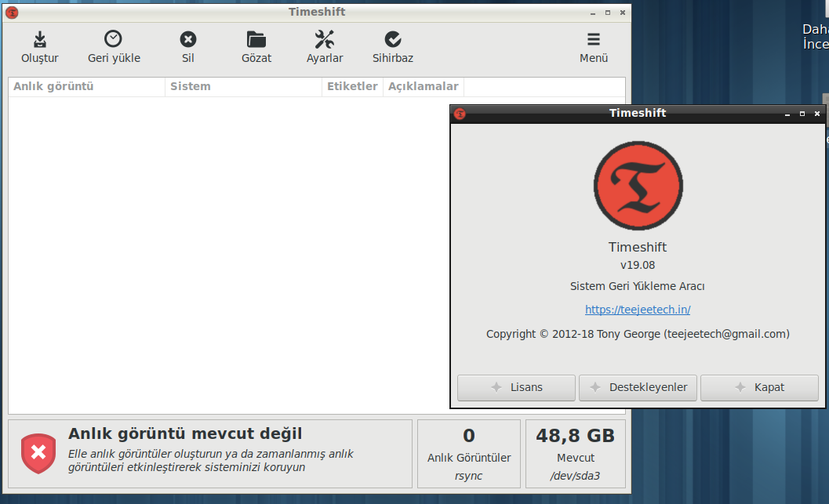Click the '48,8 GB' available space panel
The image size is (829, 504).
(x=576, y=454)
